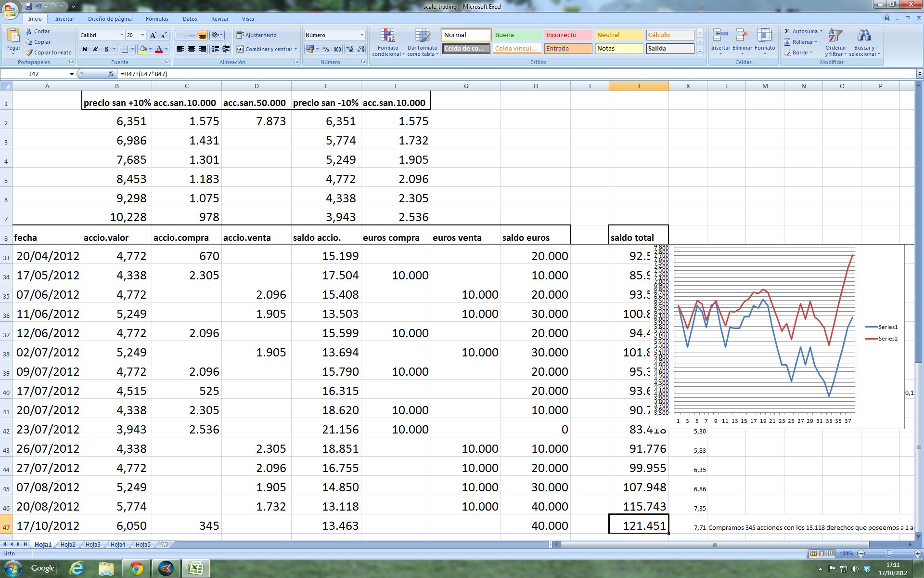Click the Autosuma sigma icon
The width and height of the screenshot is (924, 578).
787,31
